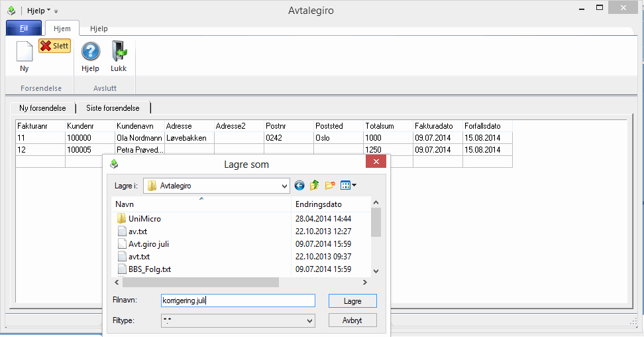644x337 pixels.
Task: Expand the Filtype dropdown
Action: (309, 320)
